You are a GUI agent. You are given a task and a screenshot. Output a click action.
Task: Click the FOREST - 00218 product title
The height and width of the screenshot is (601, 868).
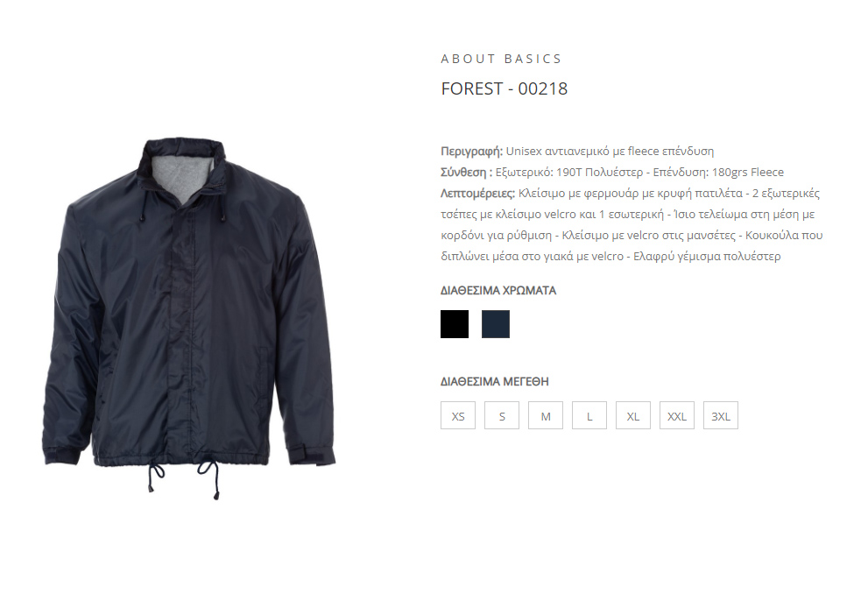click(505, 88)
